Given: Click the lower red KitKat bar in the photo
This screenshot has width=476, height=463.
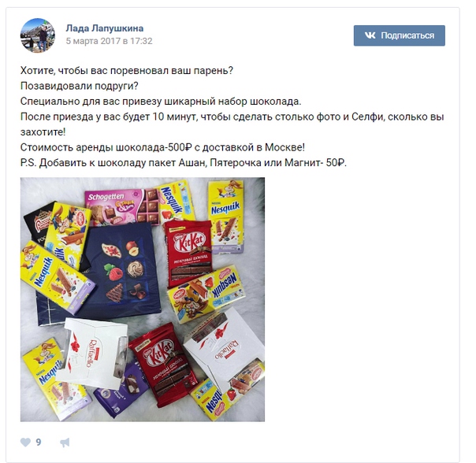Looking at the screenshot, I should pyautogui.click(x=163, y=365).
